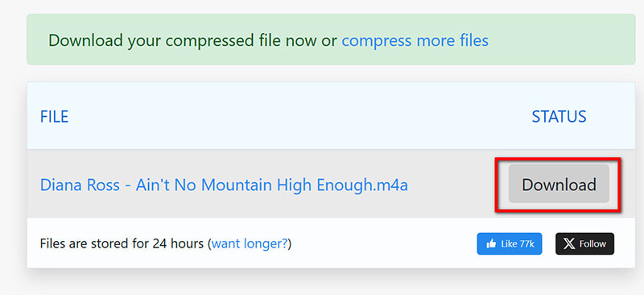Follow the 'want longer?' link
Viewport: 644px width, 295px height.
[x=250, y=243]
